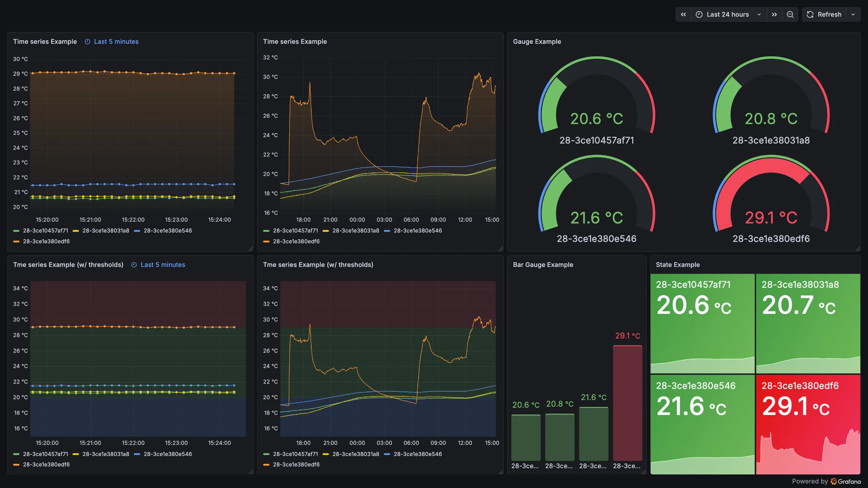Click the clock icon beside first Last 5 minutes
This screenshot has width=868, height=488.
point(88,42)
